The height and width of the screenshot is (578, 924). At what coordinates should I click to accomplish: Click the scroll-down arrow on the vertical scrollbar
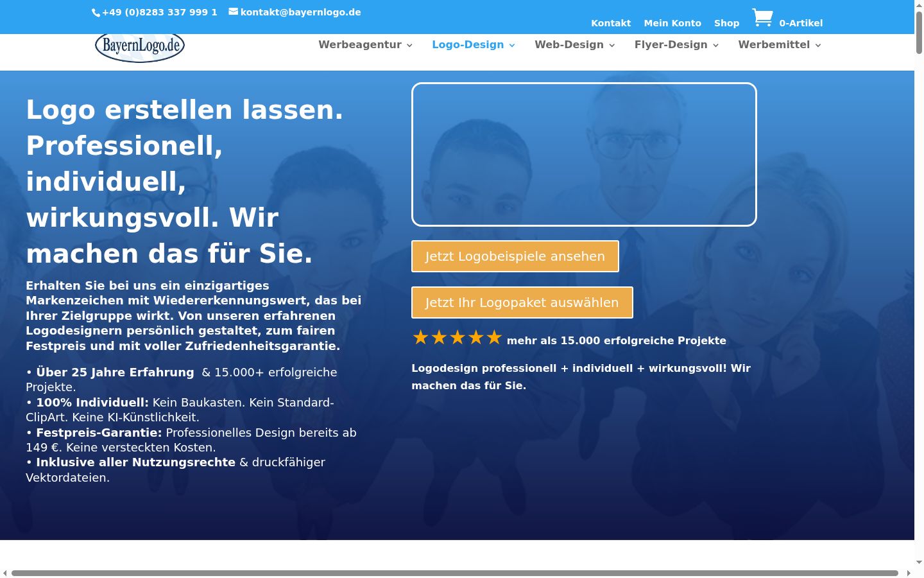pyautogui.click(x=919, y=562)
